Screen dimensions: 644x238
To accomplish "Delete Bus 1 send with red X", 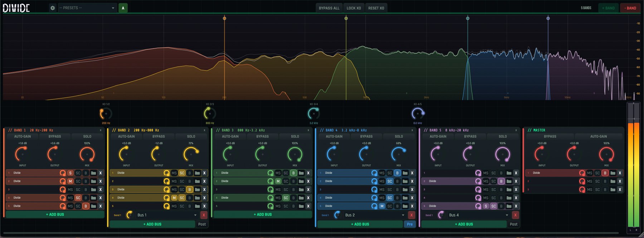I will (204, 215).
